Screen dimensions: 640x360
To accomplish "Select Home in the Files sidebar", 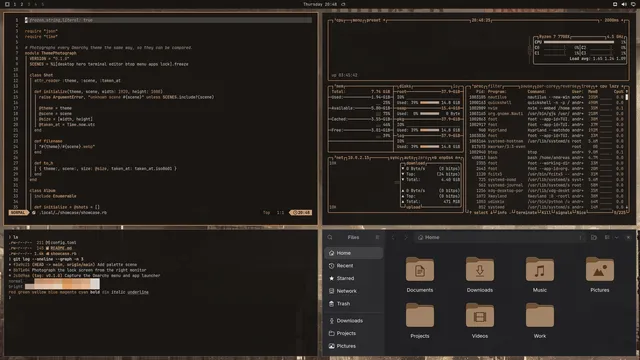I will [x=353, y=253].
